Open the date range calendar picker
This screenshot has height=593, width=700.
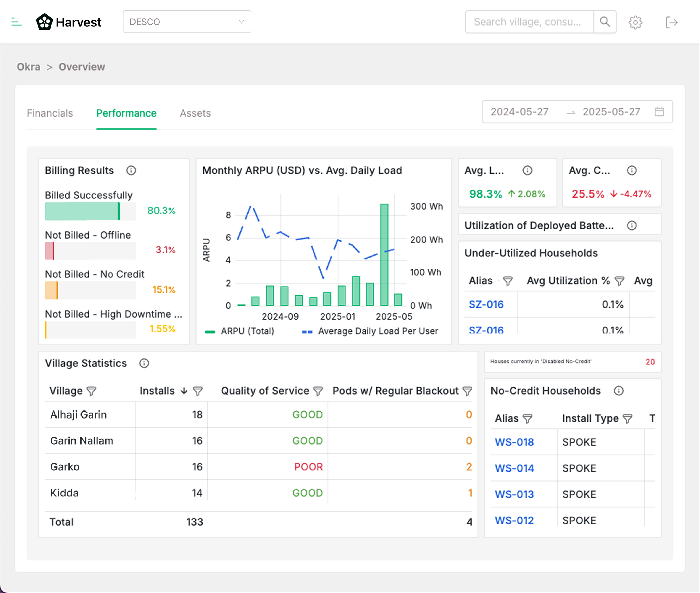pyautogui.click(x=659, y=112)
